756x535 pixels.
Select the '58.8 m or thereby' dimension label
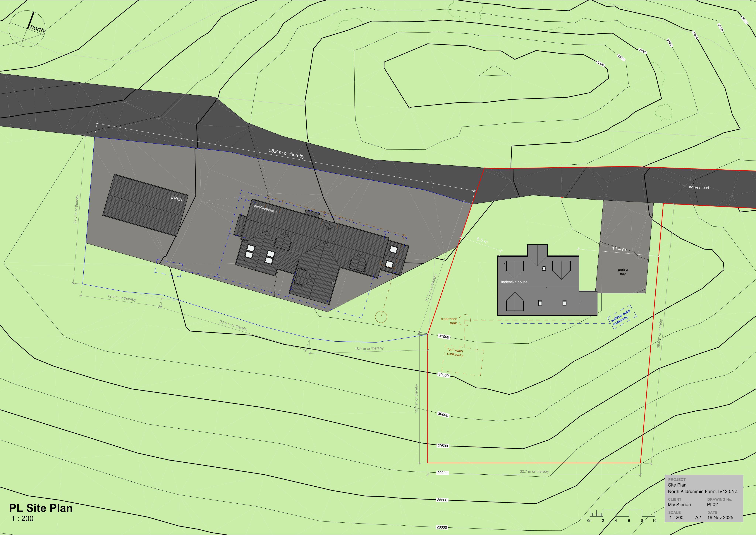pos(286,153)
